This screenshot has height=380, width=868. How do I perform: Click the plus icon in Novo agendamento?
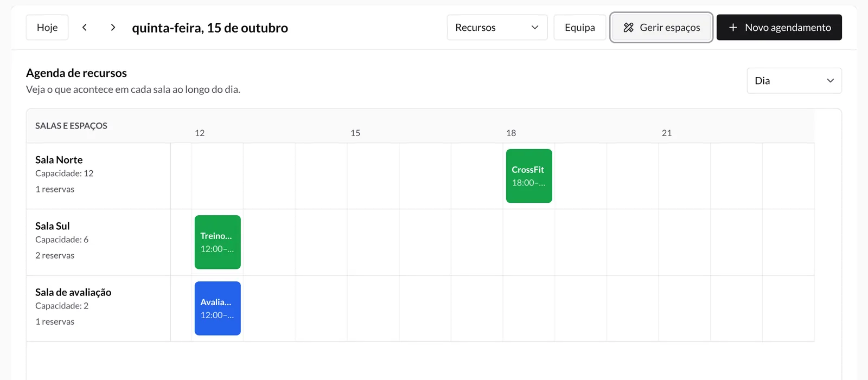click(733, 27)
